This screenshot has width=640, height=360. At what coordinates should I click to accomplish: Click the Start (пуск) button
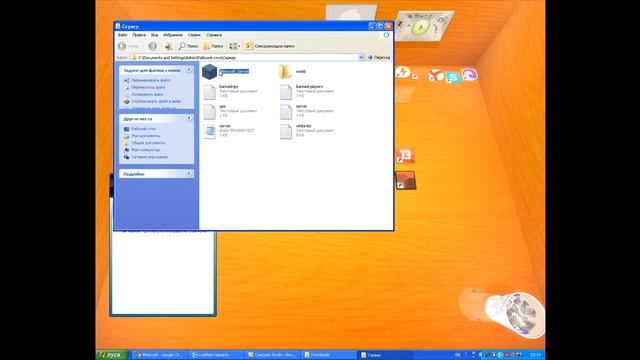click(112, 355)
